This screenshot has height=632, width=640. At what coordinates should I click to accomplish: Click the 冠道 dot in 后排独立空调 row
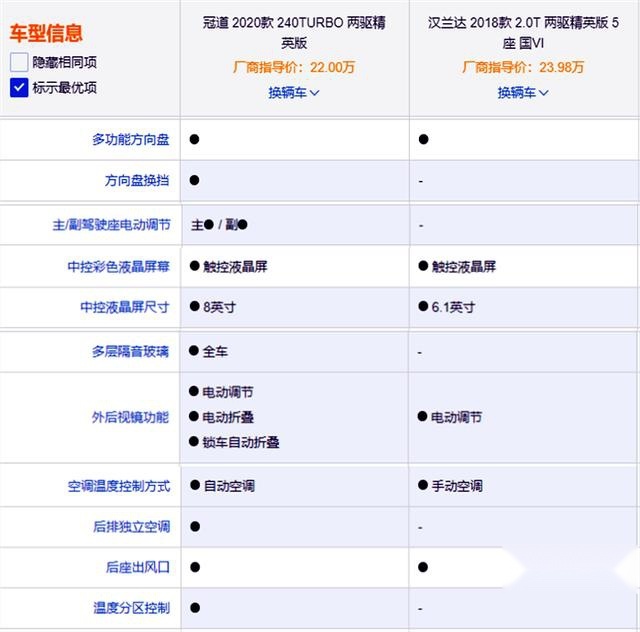coord(195,527)
